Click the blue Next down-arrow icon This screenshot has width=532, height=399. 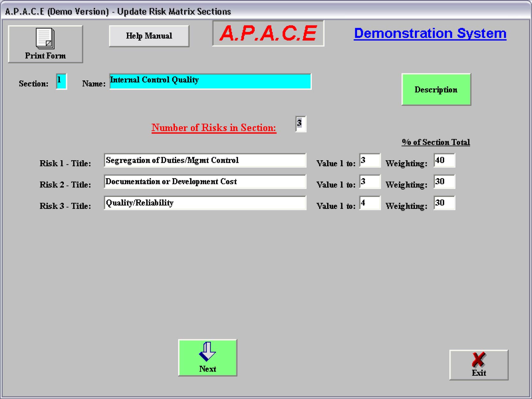point(207,351)
